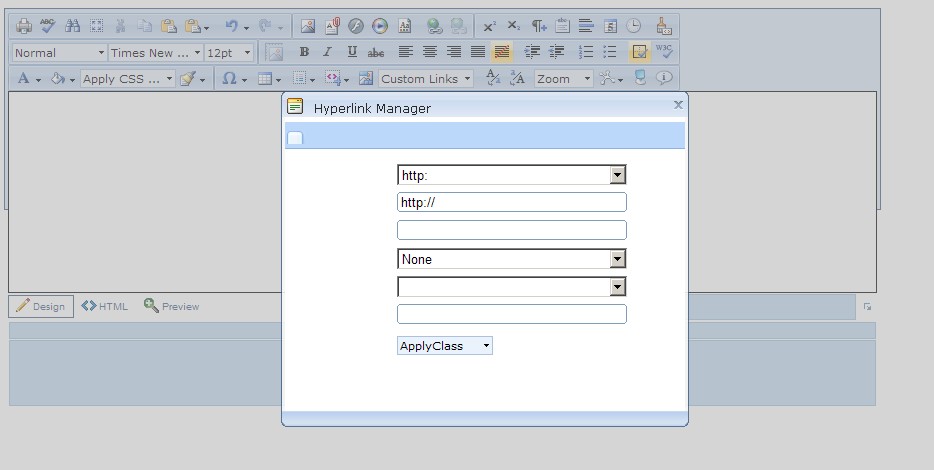Screen dimensions: 934x470
Task: Toggle Bold formatting
Action: coord(304,52)
